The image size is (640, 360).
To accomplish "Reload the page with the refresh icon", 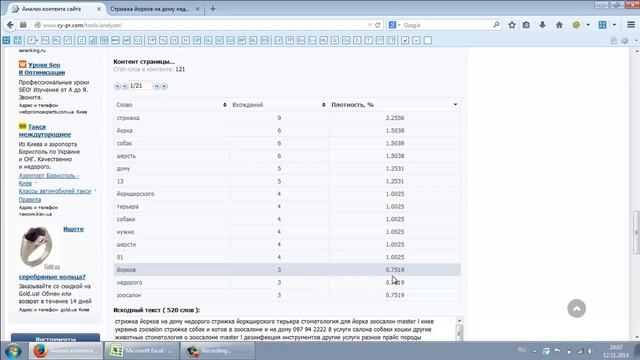I will point(378,25).
